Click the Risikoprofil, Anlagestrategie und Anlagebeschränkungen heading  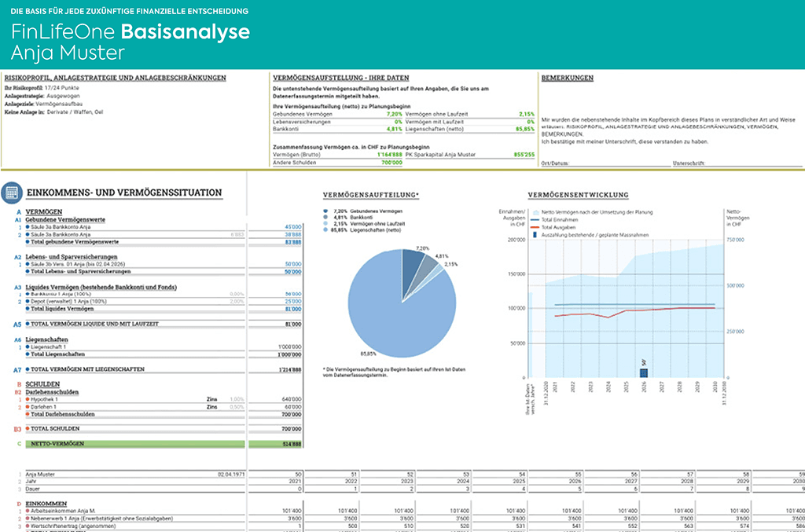tap(115, 79)
